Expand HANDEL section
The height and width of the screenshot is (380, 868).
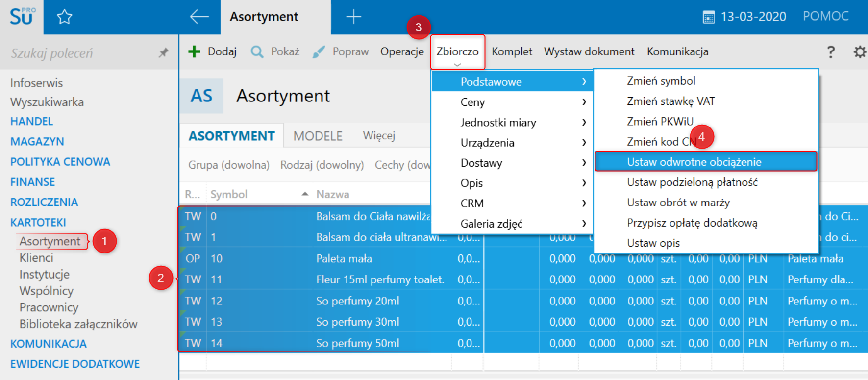32,121
